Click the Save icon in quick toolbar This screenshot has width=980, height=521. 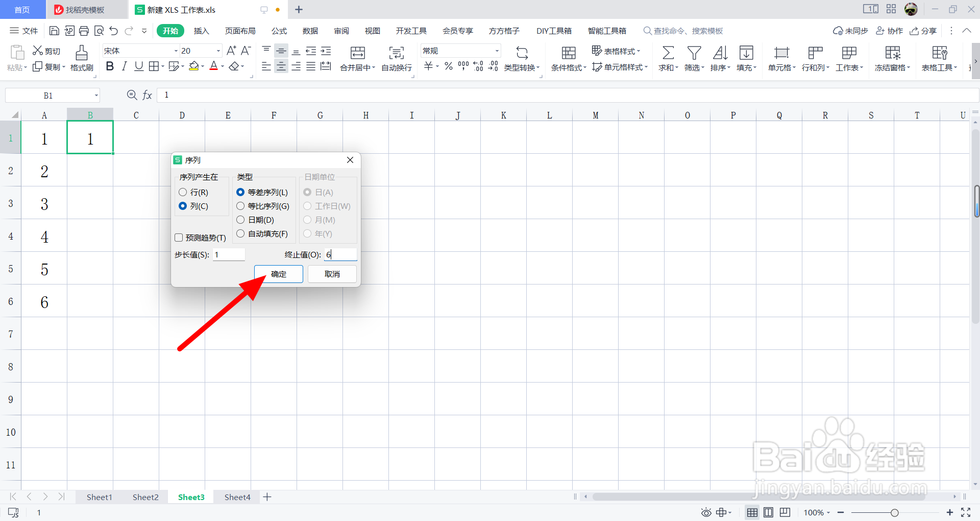[x=54, y=31]
